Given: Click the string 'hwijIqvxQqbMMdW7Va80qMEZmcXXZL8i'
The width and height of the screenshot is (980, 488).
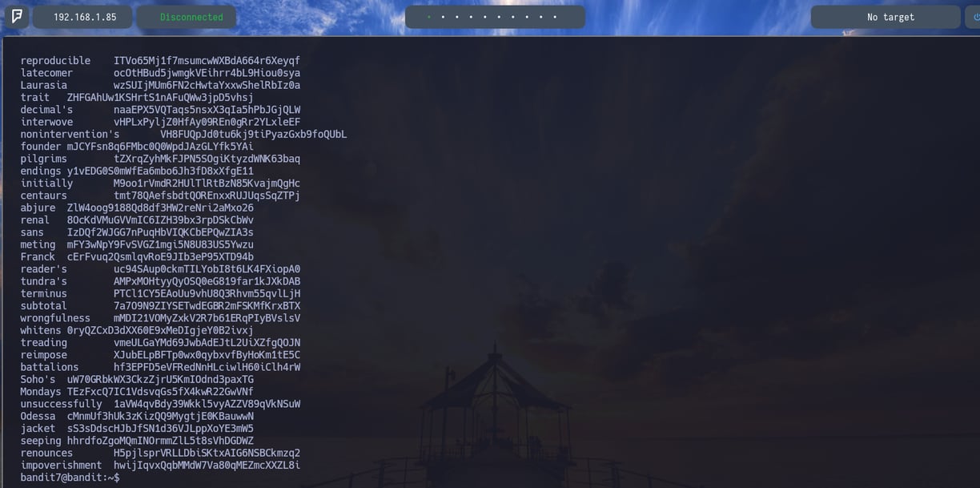Looking at the screenshot, I should (x=207, y=466).
